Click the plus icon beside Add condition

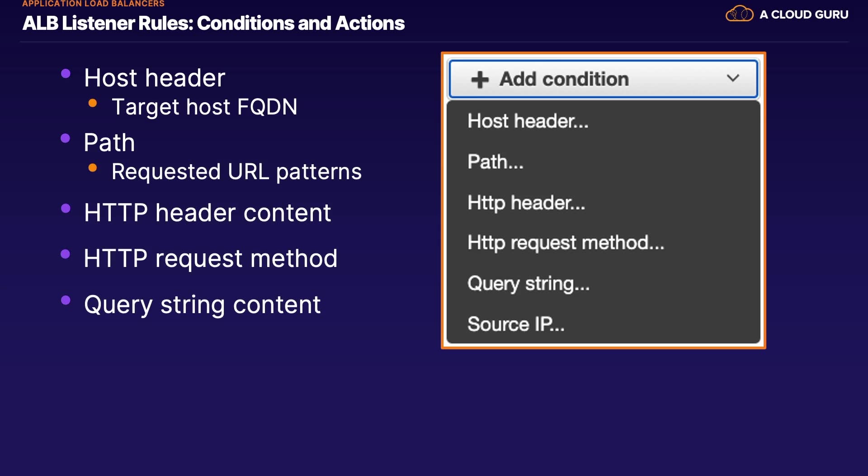(480, 80)
